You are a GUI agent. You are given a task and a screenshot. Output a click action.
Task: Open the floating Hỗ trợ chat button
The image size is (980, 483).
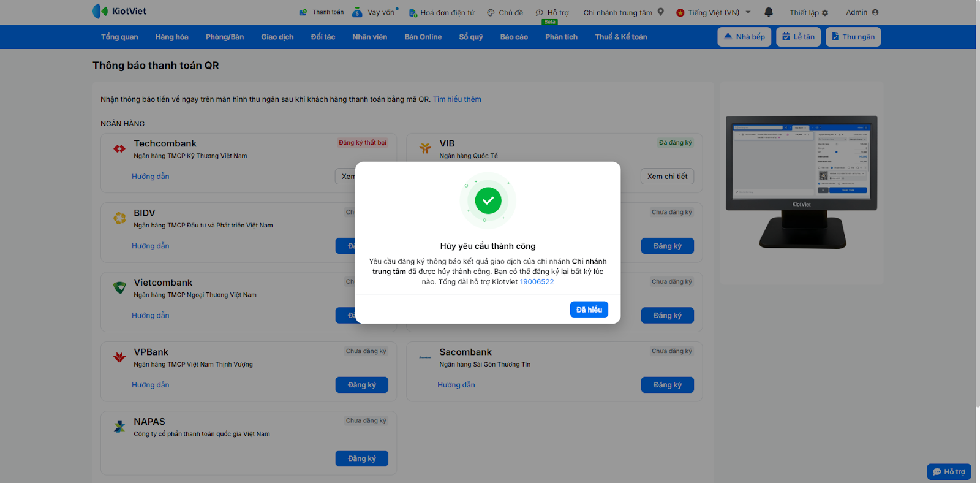949,471
